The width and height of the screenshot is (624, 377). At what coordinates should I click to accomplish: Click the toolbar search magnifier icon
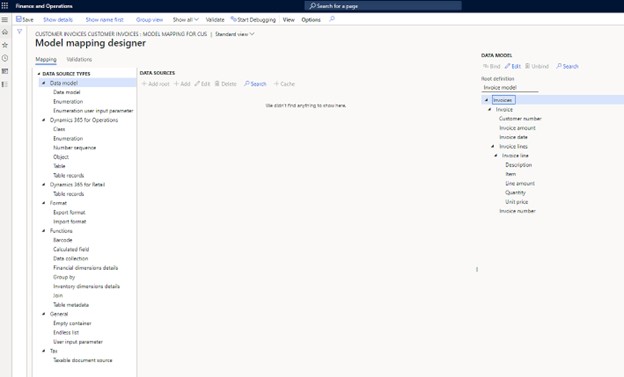click(x=332, y=19)
